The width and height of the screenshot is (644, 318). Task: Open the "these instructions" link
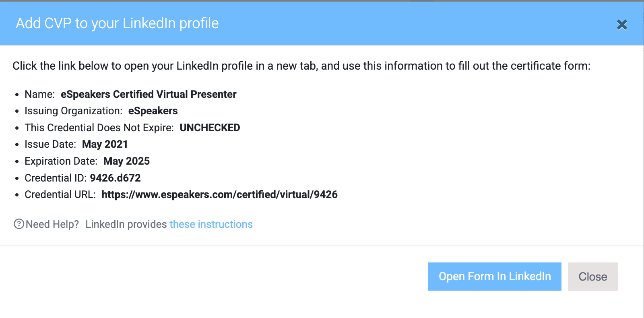(211, 224)
